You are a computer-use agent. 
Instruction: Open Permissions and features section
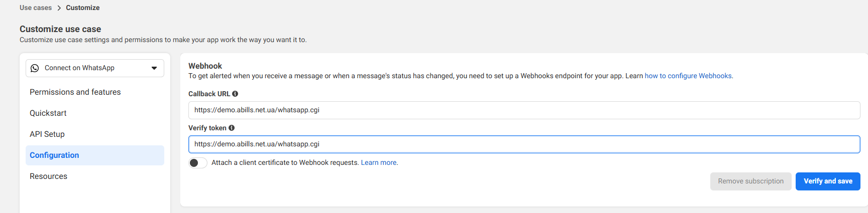click(75, 92)
